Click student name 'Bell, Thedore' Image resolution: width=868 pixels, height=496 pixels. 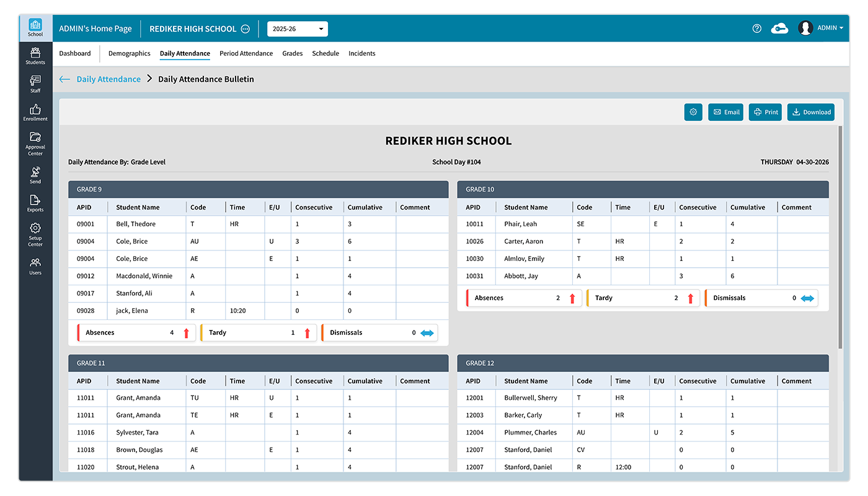(136, 224)
